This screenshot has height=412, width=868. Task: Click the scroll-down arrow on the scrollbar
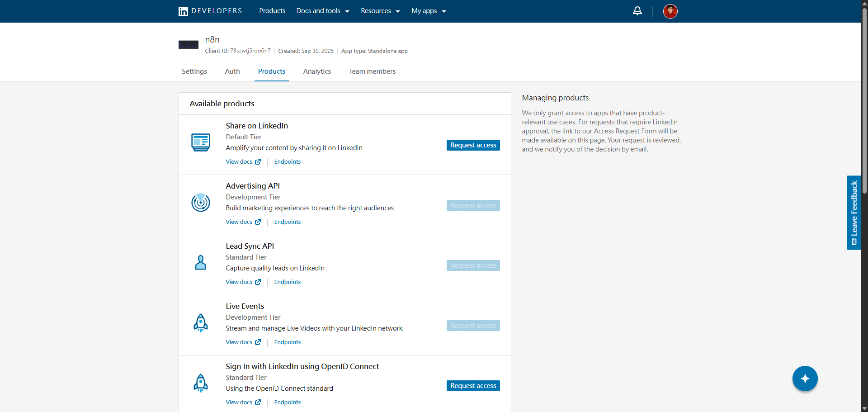(x=864, y=408)
